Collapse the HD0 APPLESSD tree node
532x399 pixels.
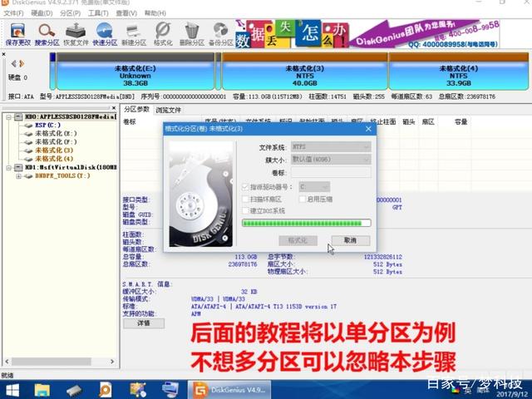(x=9, y=117)
